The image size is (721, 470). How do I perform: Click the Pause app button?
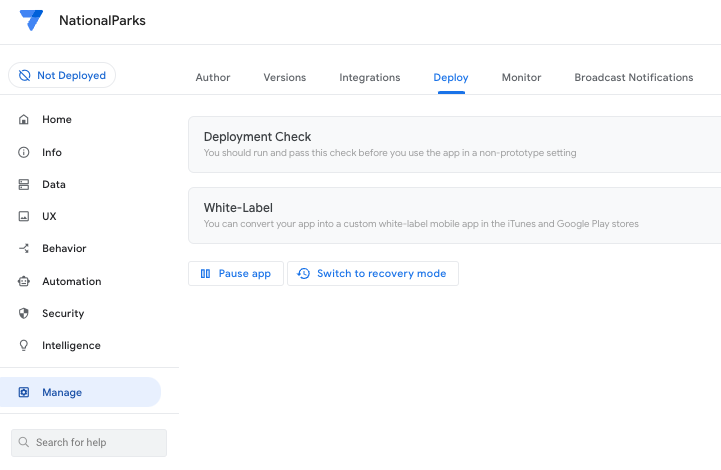click(236, 274)
